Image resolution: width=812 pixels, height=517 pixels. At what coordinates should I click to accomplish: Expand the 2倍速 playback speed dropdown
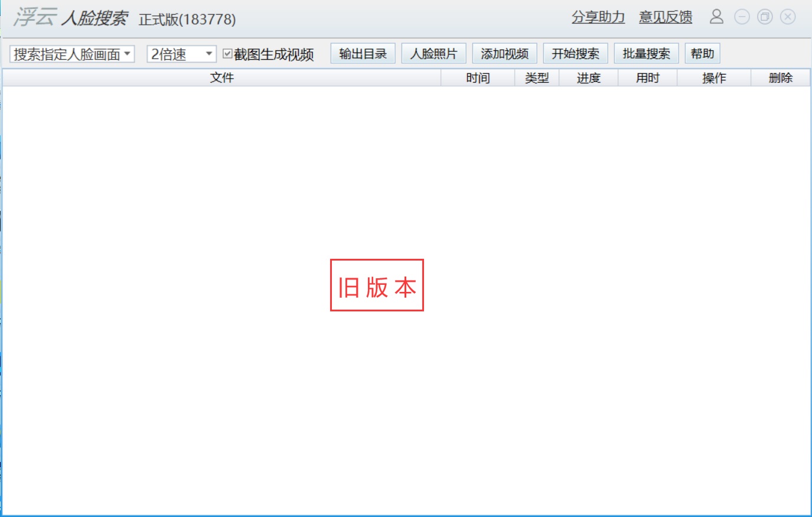coord(210,53)
